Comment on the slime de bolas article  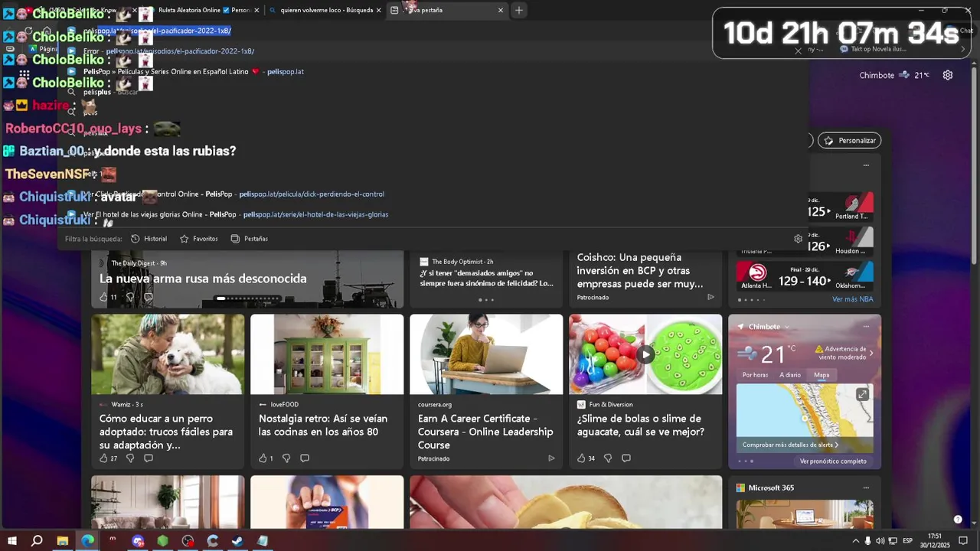626,458
